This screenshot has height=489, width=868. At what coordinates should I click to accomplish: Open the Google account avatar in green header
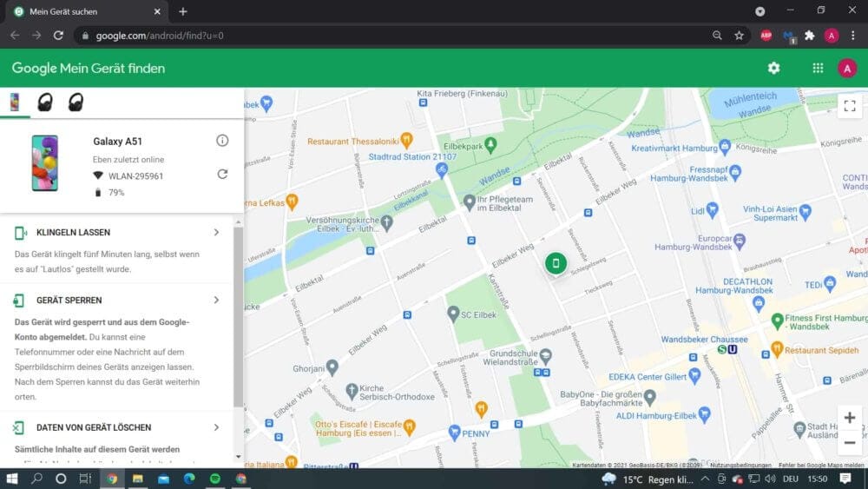[847, 68]
